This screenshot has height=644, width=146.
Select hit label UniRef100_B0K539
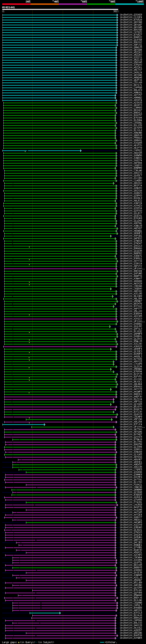pyautogui.click(x=131, y=635)
